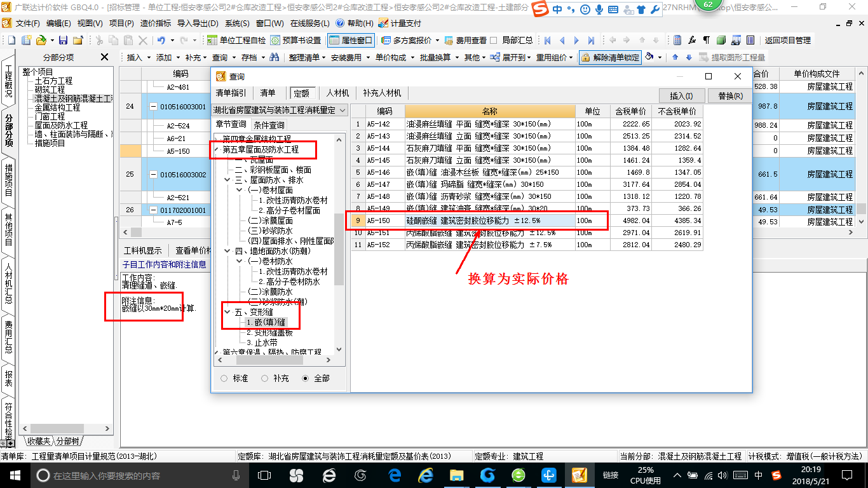Click the green 3D cube icon
Viewport: 868px width, 488px height.
[x=721, y=40]
